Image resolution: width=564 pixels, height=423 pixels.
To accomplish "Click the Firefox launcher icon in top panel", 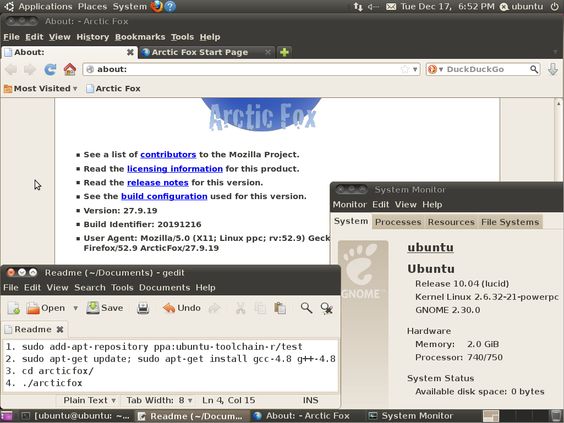I will coord(156,6).
